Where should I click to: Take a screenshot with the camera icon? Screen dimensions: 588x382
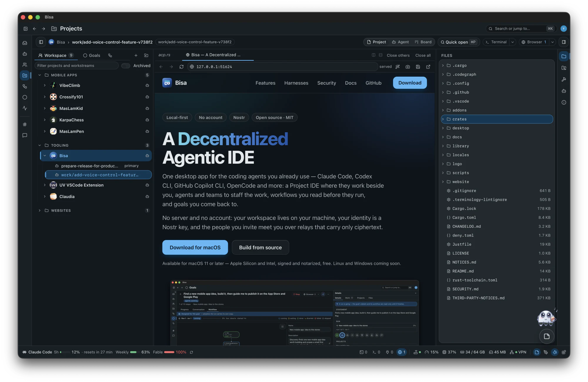click(x=407, y=67)
